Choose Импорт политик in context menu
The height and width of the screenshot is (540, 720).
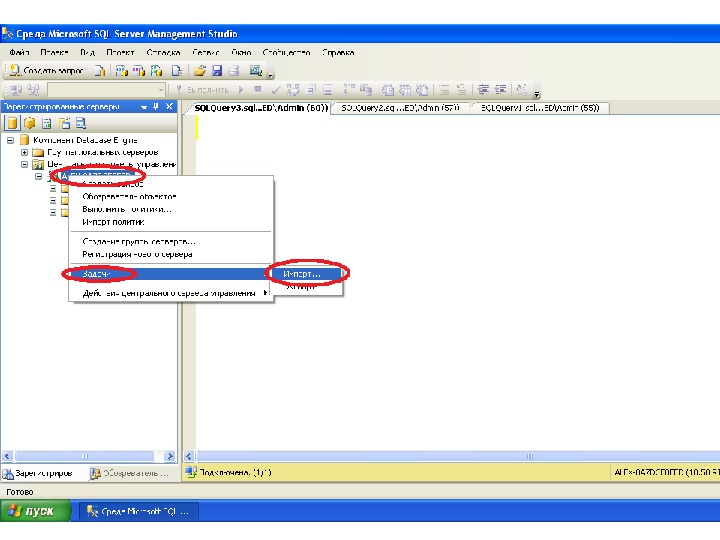(x=113, y=222)
